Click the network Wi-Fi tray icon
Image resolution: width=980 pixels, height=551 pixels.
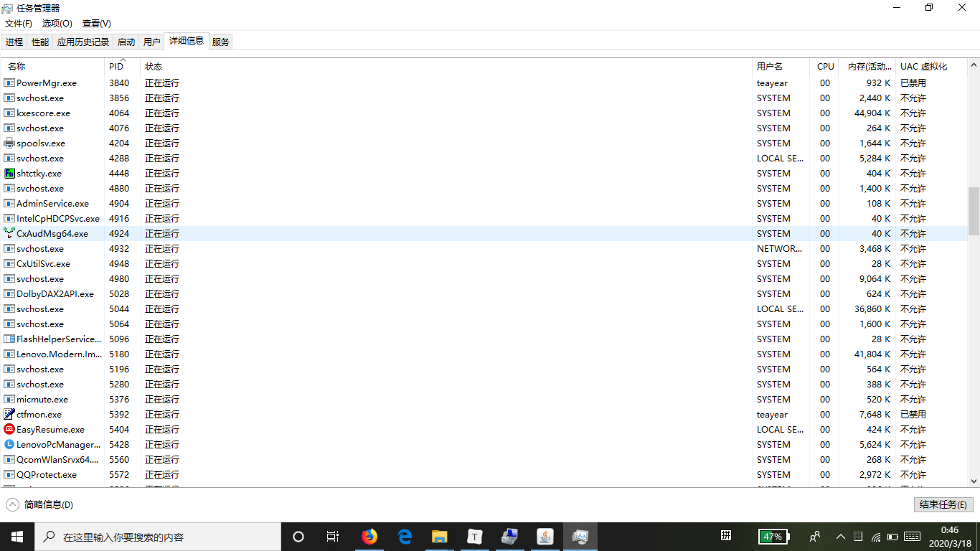click(x=876, y=537)
